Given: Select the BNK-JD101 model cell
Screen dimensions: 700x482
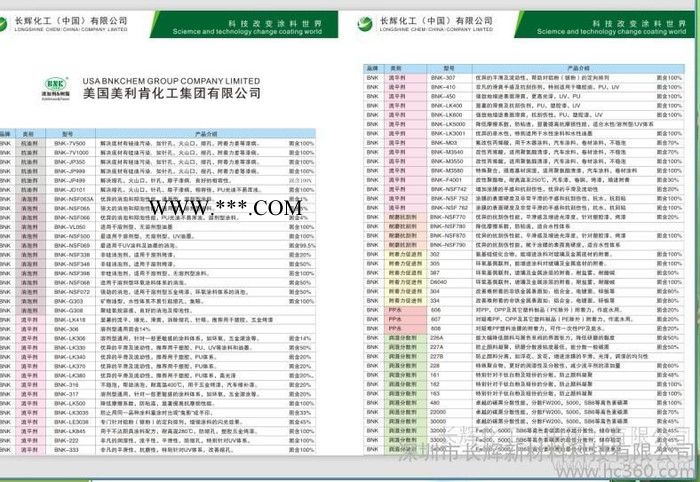Looking at the screenshot, I should pyautogui.click(x=70, y=190).
